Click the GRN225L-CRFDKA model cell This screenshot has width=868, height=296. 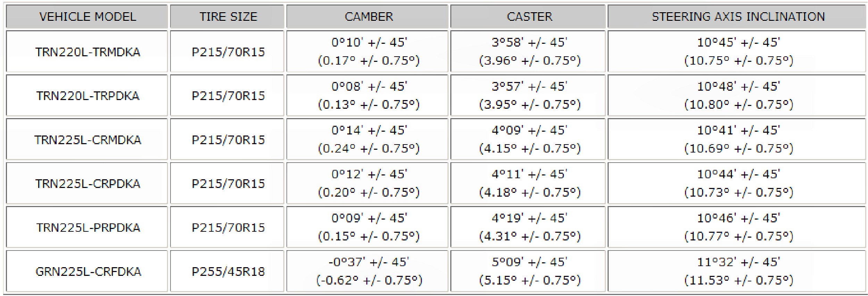pos(87,271)
